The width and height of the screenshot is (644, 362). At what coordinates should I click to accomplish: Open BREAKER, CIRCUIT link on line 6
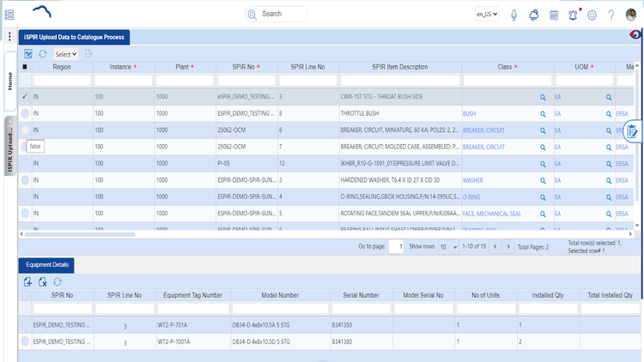click(483, 130)
